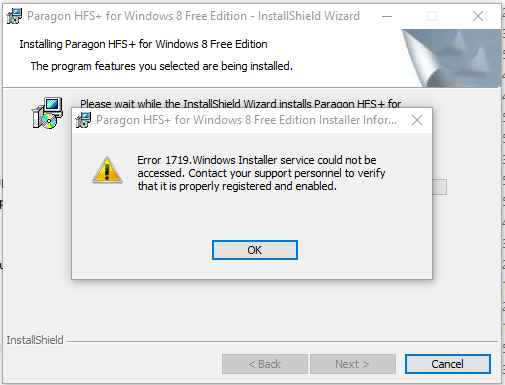505x385 pixels.
Task: Close the InstallShield Wizard window
Action: 478,16
